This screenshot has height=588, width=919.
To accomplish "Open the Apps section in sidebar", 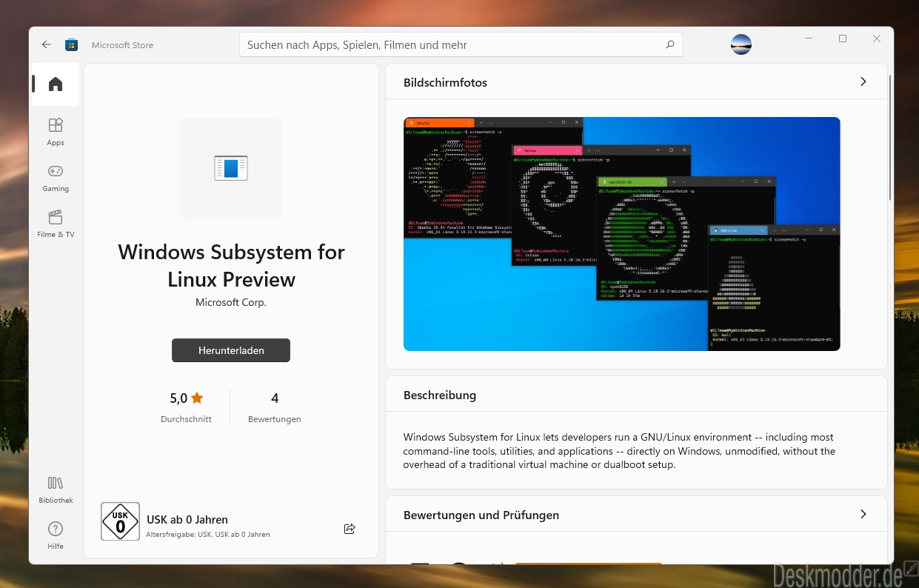I will pyautogui.click(x=56, y=131).
